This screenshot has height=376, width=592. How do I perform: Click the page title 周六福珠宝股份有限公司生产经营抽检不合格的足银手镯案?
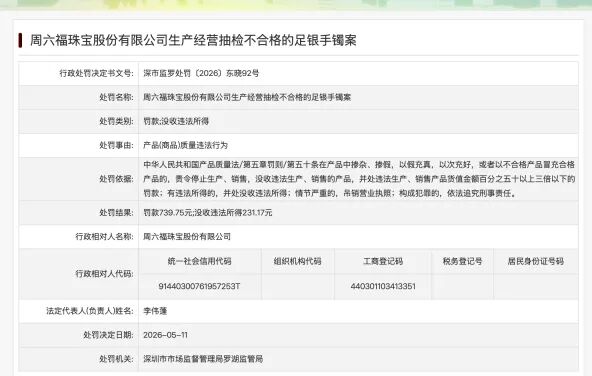tap(193, 40)
